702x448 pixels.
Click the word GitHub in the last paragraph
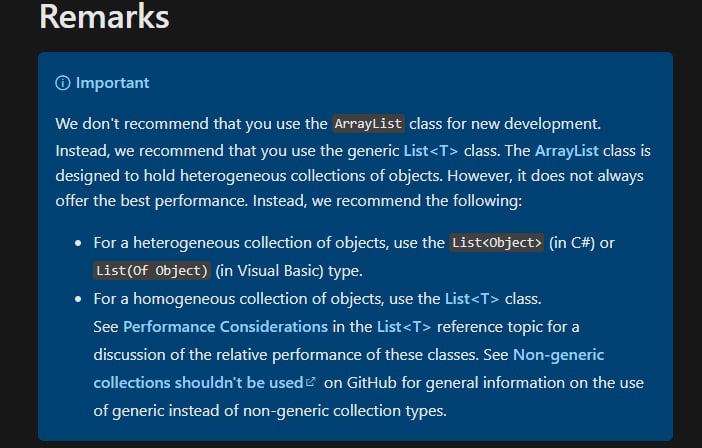point(372,383)
